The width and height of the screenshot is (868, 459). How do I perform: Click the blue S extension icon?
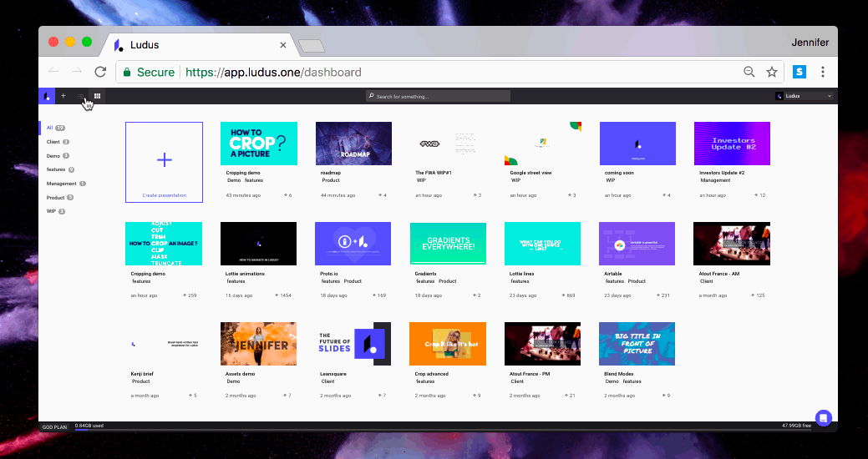tap(799, 73)
